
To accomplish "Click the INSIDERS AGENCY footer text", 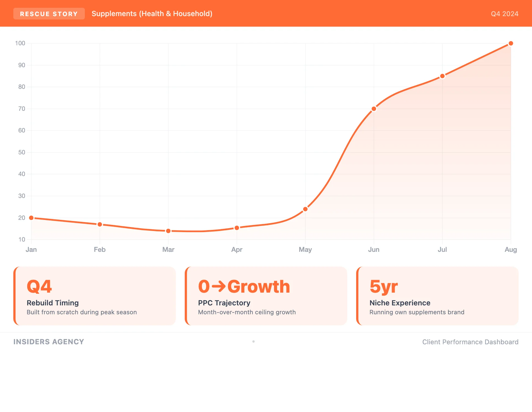I will [49, 342].
